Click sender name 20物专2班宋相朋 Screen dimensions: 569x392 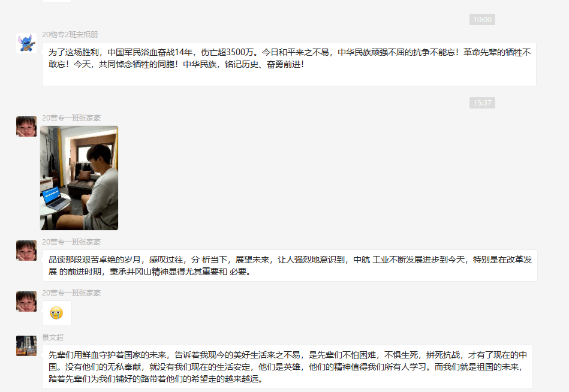(70, 34)
